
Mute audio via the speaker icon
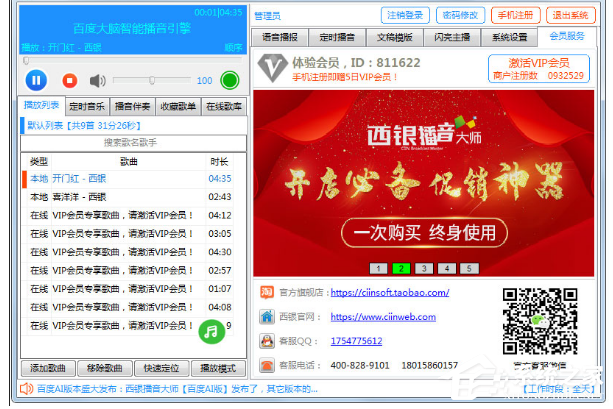point(97,81)
